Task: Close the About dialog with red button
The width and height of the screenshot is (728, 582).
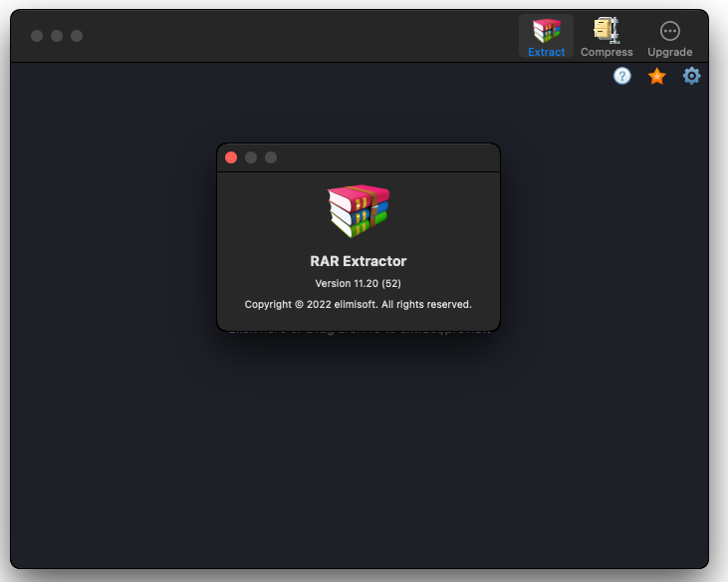Action: coord(231,157)
